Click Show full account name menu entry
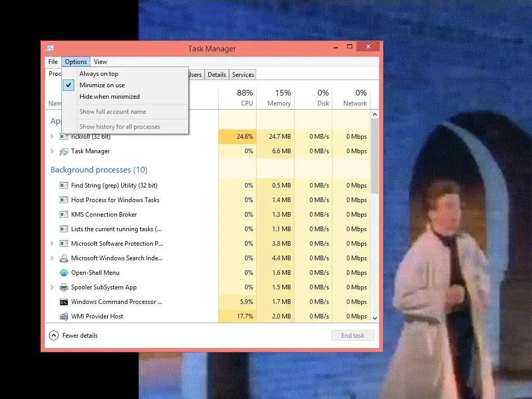 pos(113,112)
